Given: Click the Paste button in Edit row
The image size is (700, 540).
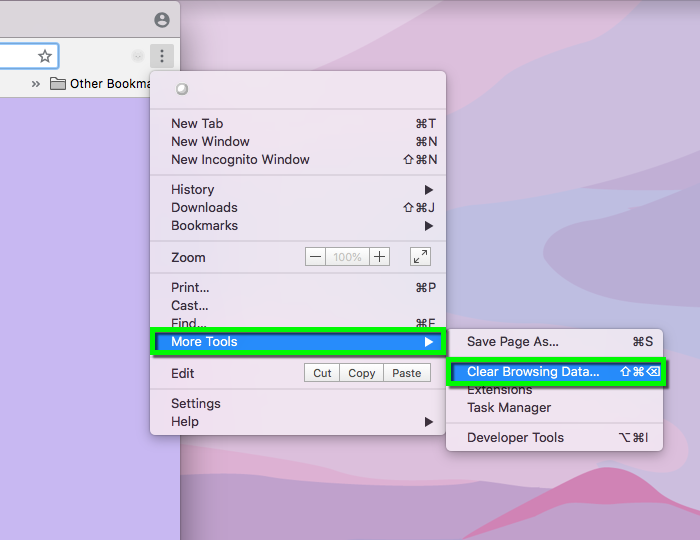Looking at the screenshot, I should click(x=407, y=373).
